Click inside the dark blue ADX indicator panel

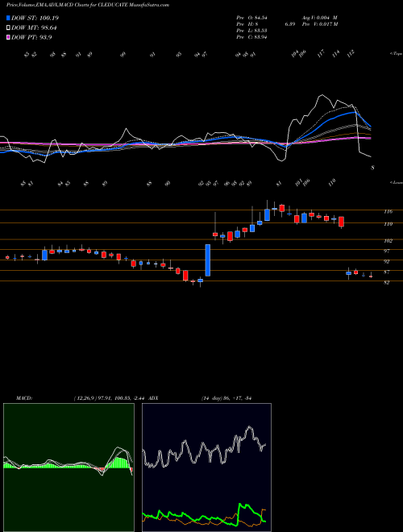coord(206,468)
